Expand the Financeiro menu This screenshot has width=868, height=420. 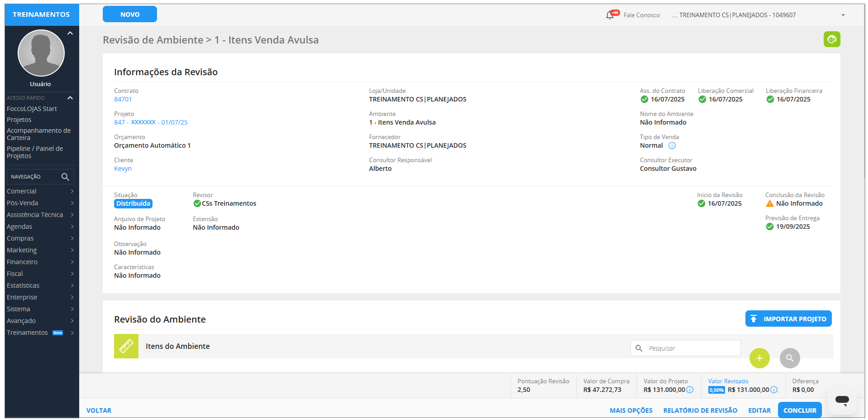click(x=39, y=262)
